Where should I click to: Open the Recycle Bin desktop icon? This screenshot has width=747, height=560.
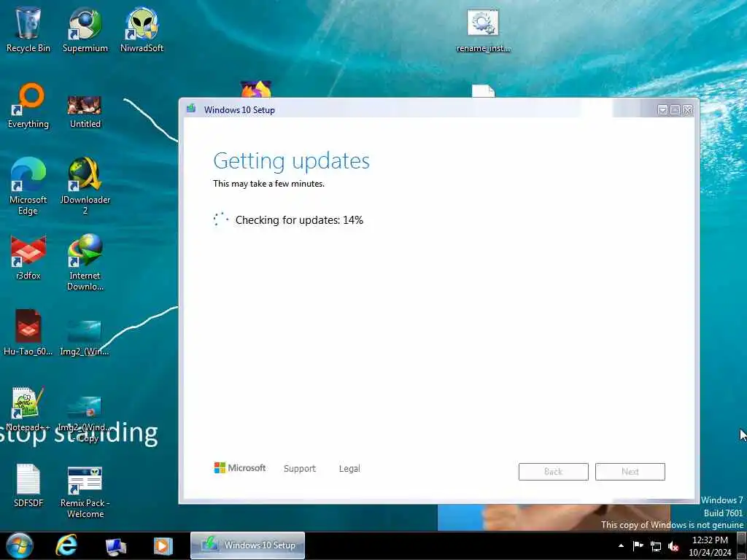point(28,29)
